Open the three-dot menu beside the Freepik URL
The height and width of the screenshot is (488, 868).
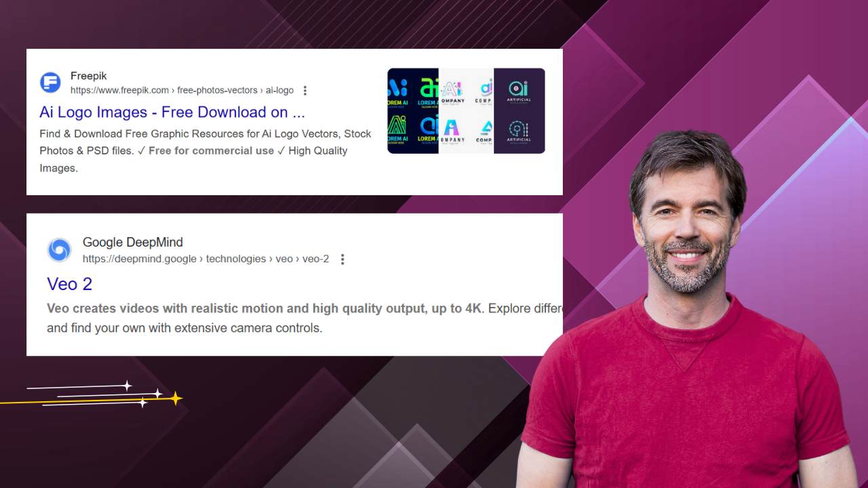(305, 90)
